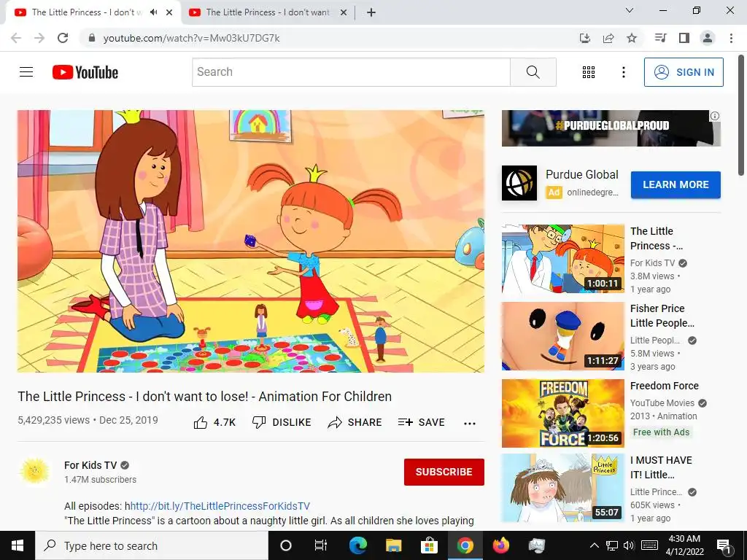
Task: Open the volume control in tray
Action: click(629, 545)
